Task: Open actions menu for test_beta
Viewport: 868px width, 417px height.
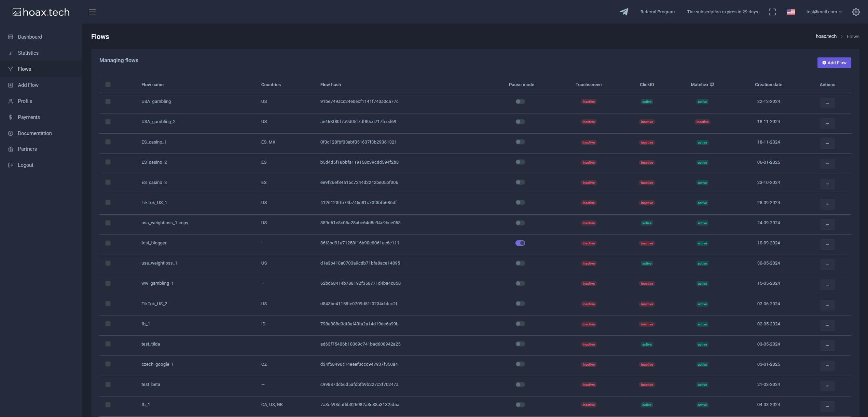Action: point(827,386)
